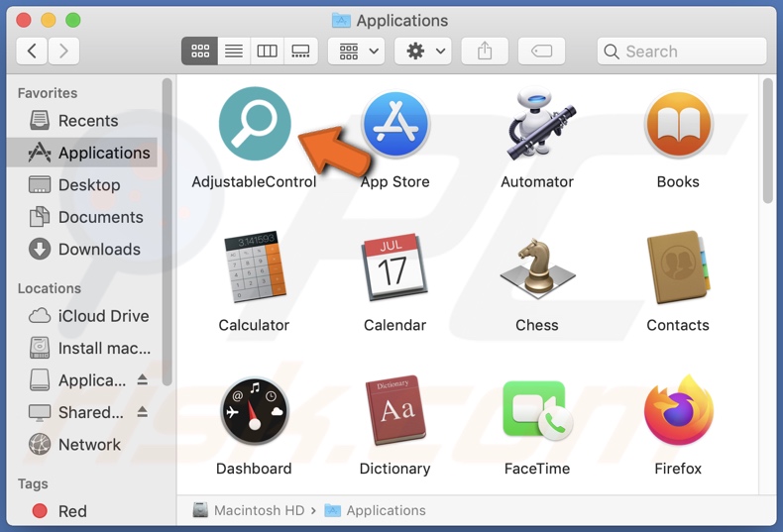Switch to icon view mode

point(200,51)
